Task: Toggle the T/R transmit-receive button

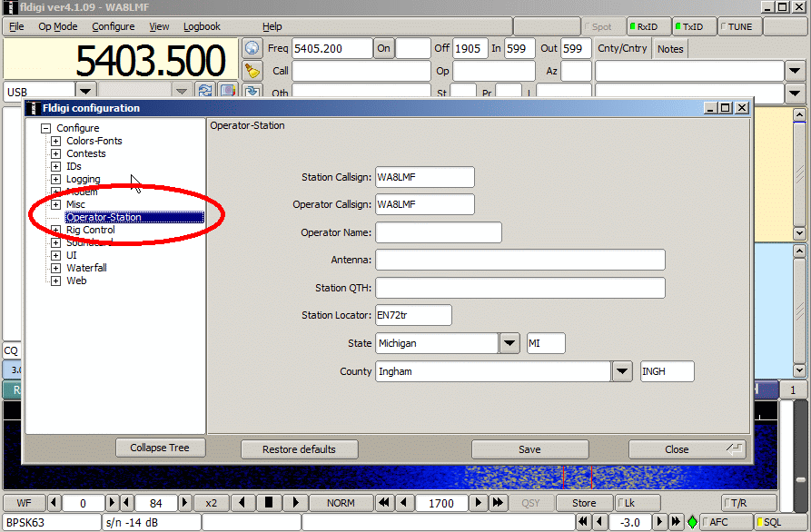Action: pyautogui.click(x=749, y=503)
